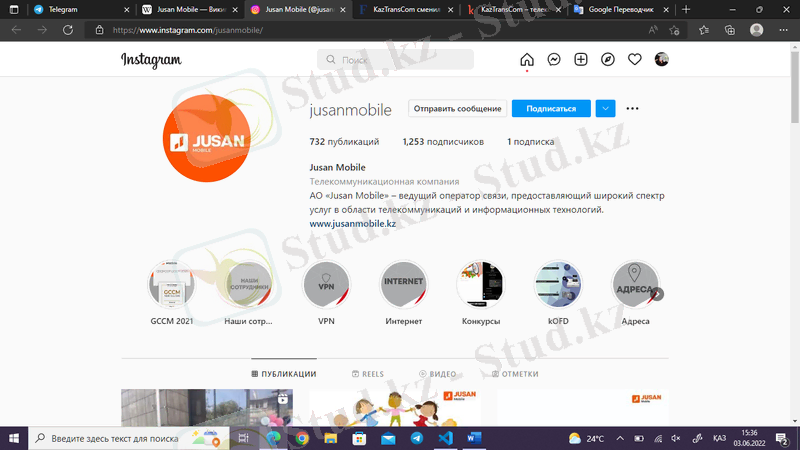This screenshot has width=800, height=450.
Task: Open Favorites list icon
Action: pyautogui.click(x=704, y=30)
